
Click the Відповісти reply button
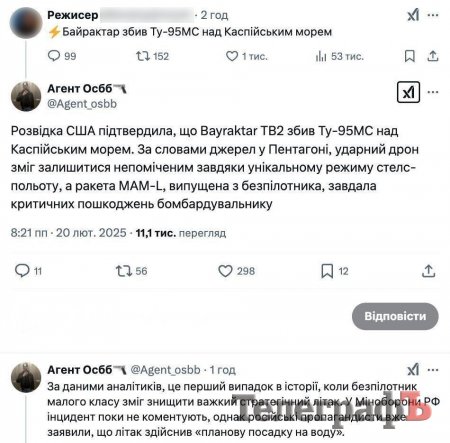[x=395, y=316]
